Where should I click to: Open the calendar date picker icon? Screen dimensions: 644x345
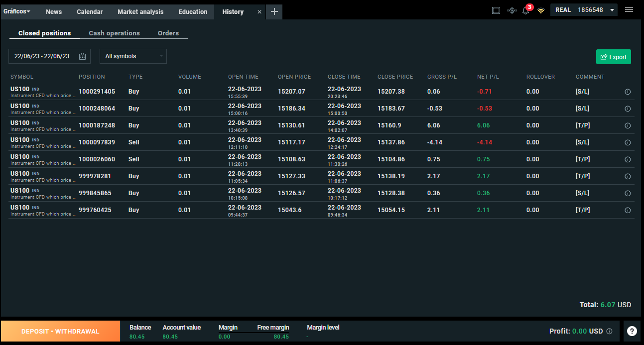(x=83, y=56)
